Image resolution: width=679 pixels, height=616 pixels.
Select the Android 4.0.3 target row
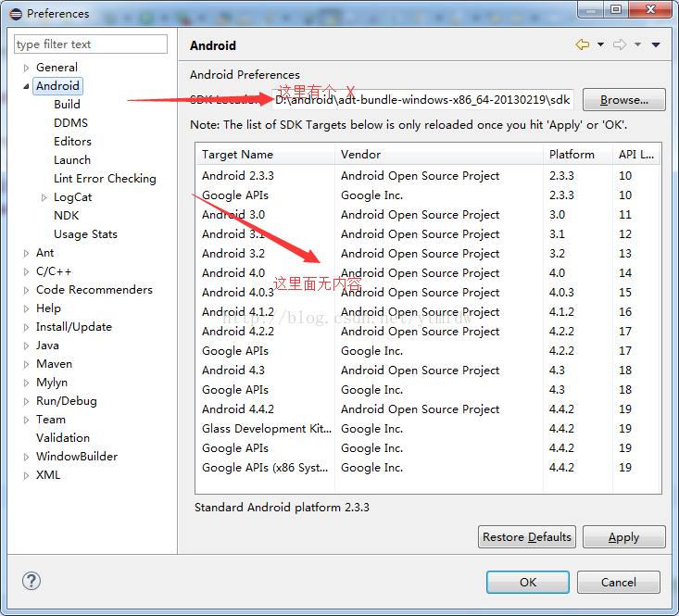click(x=428, y=293)
